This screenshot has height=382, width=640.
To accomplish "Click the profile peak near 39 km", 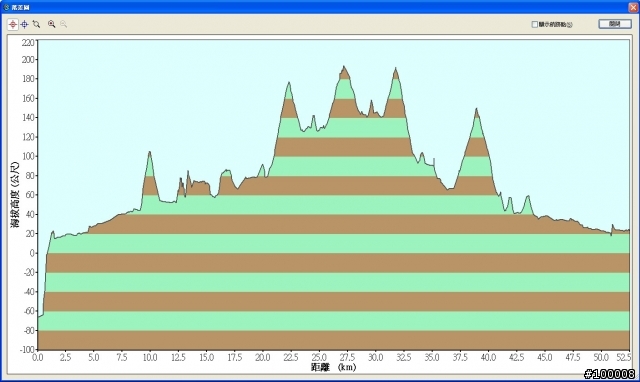I will click(x=476, y=109).
